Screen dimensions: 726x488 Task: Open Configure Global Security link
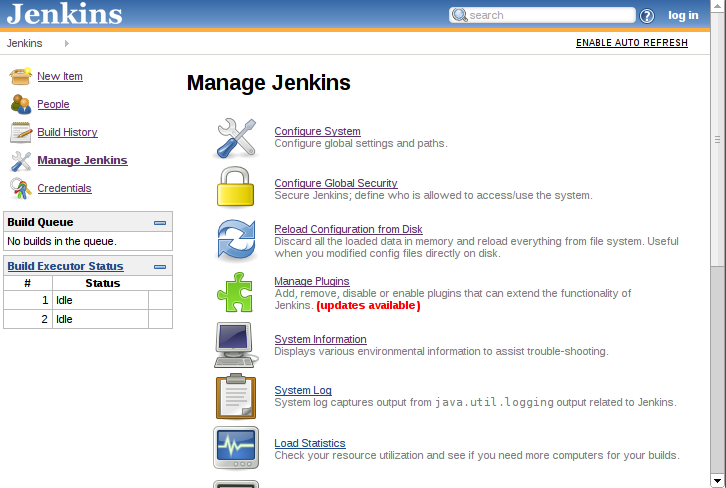(x=336, y=183)
